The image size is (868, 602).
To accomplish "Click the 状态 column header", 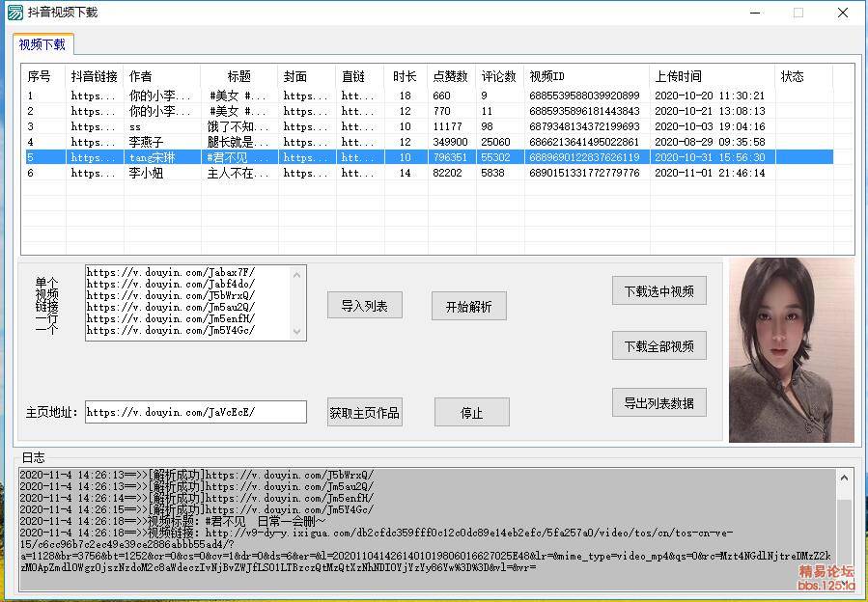I will click(803, 76).
